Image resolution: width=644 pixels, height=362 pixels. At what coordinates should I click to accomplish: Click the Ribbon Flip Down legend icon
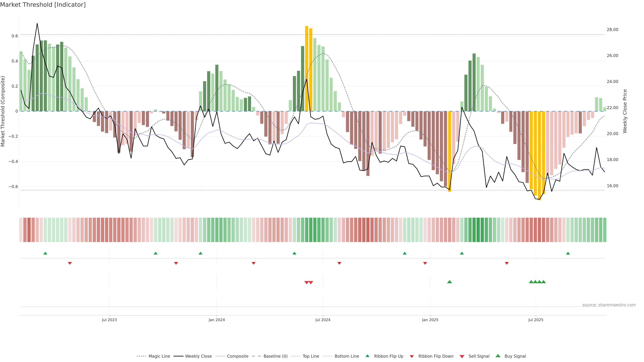click(x=412, y=356)
